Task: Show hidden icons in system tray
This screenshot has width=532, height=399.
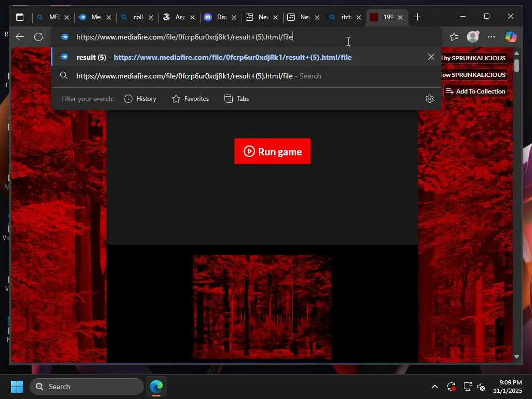Action: [x=434, y=387]
